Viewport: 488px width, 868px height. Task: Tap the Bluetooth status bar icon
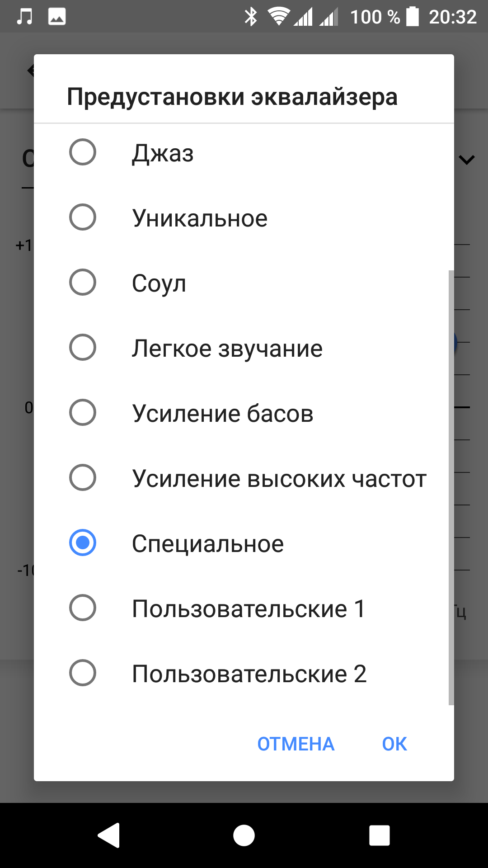coord(250,17)
